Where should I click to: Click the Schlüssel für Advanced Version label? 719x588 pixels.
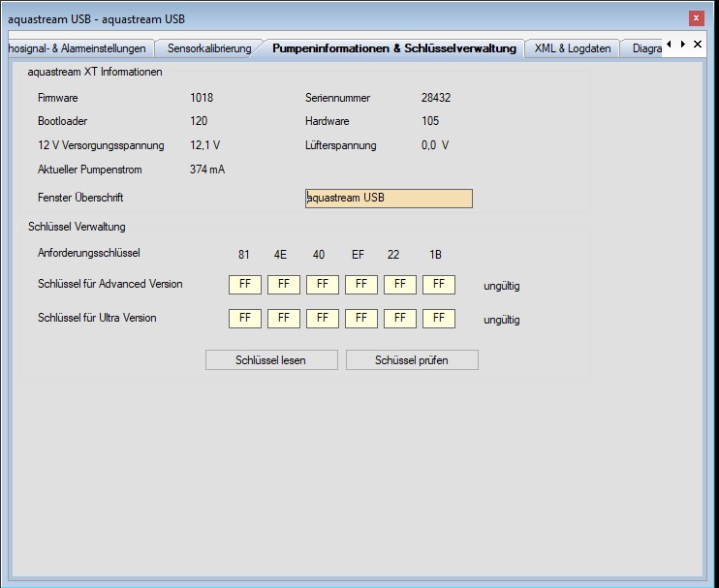point(110,284)
